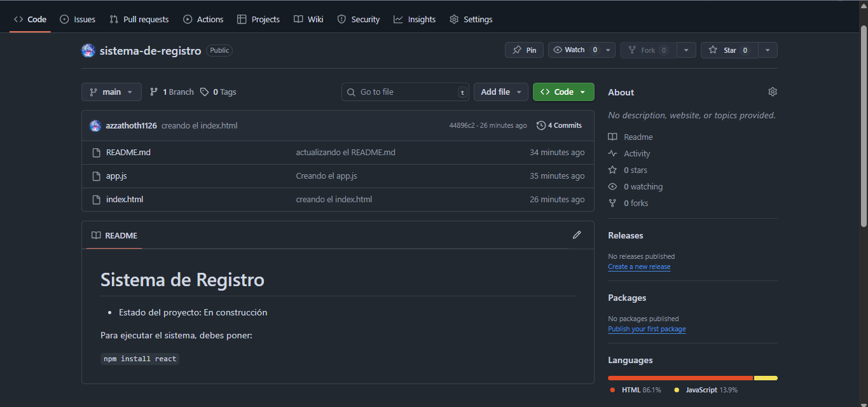
Task: Click the app.js file icon
Action: coord(97,176)
